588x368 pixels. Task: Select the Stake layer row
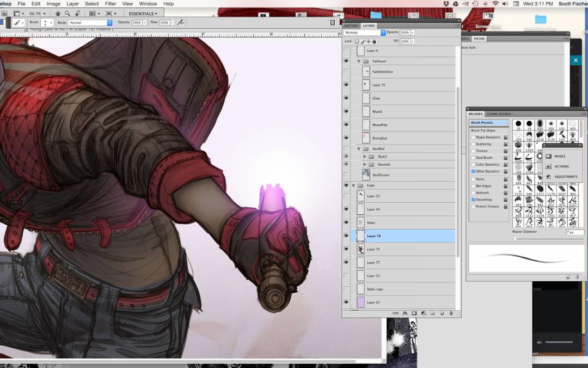pyautogui.click(x=403, y=222)
